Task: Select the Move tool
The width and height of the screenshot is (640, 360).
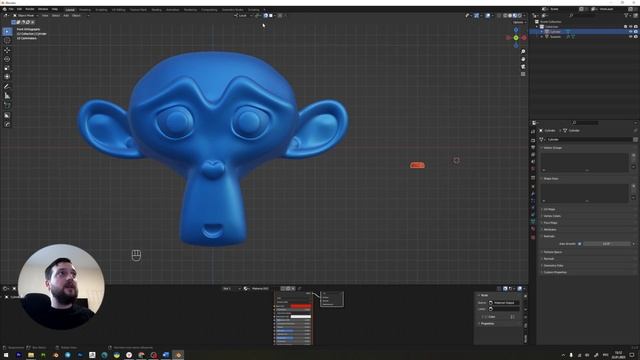Action: 7,50
